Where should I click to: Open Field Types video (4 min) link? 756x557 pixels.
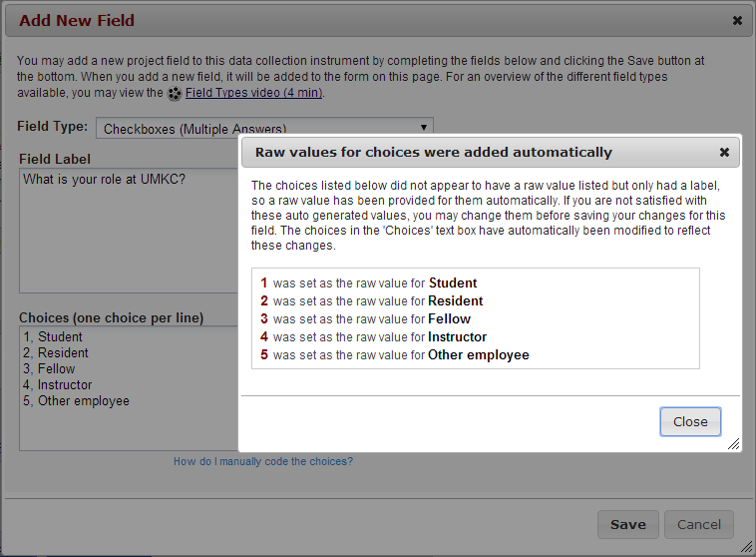coord(253,93)
